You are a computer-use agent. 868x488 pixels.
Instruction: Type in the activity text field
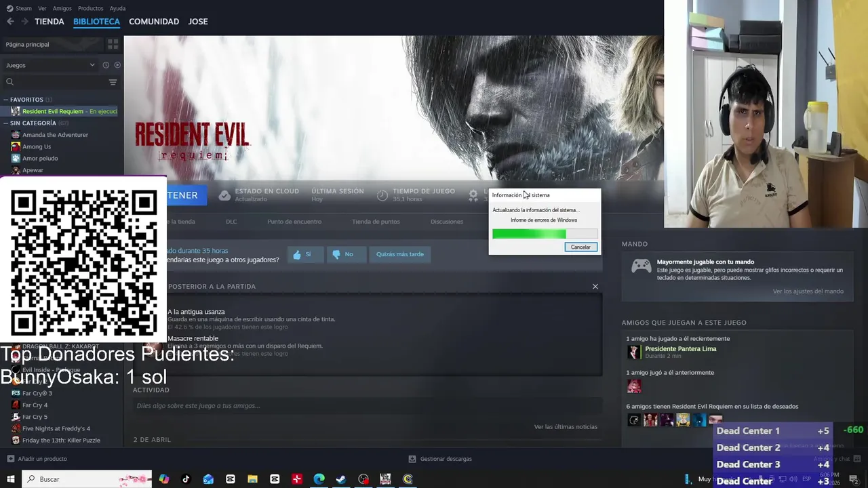[368, 406]
